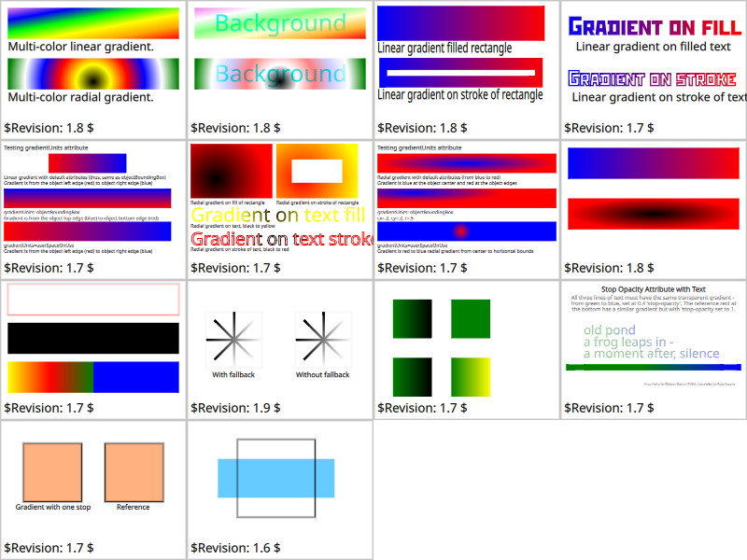The width and height of the screenshot is (747, 560).
Task: Click the gray outlined square over blue rectangle
Action: [275, 478]
